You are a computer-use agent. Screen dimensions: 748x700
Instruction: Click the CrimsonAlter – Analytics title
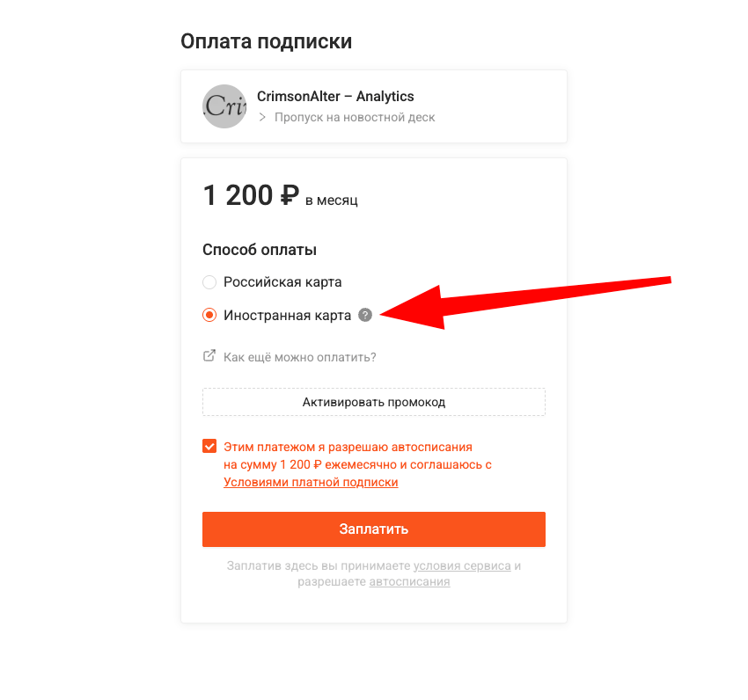[x=335, y=97]
